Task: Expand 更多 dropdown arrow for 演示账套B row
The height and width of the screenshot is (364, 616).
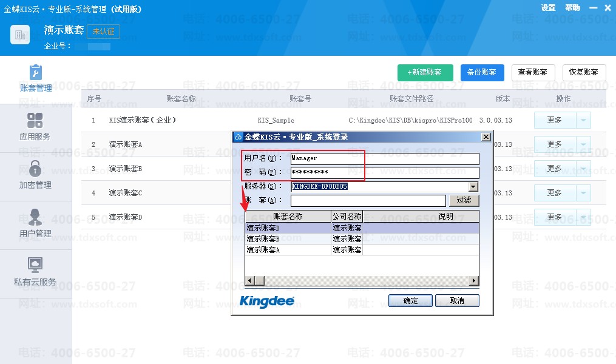Action: tap(583, 169)
